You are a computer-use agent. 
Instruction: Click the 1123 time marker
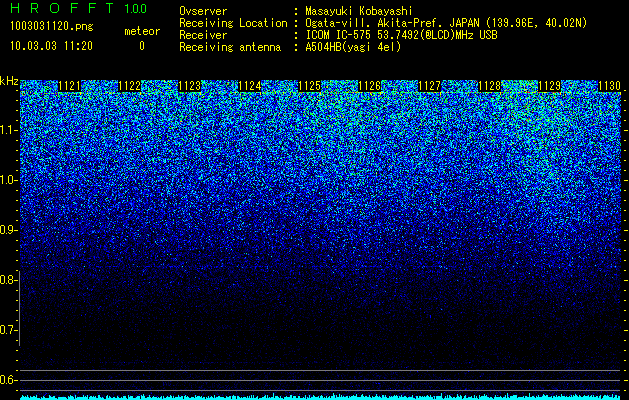[x=189, y=86]
